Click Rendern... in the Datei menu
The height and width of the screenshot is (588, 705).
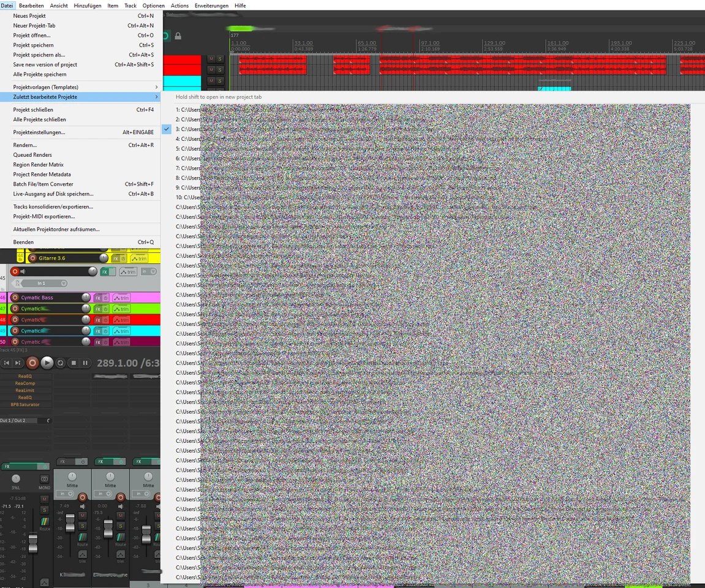pyautogui.click(x=25, y=145)
